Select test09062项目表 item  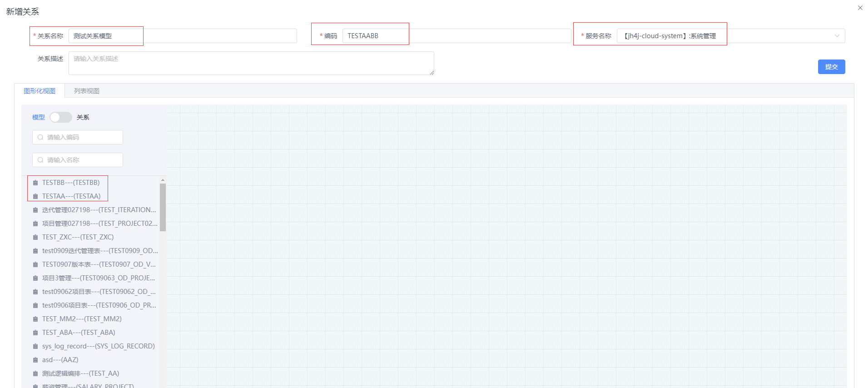[x=99, y=292]
